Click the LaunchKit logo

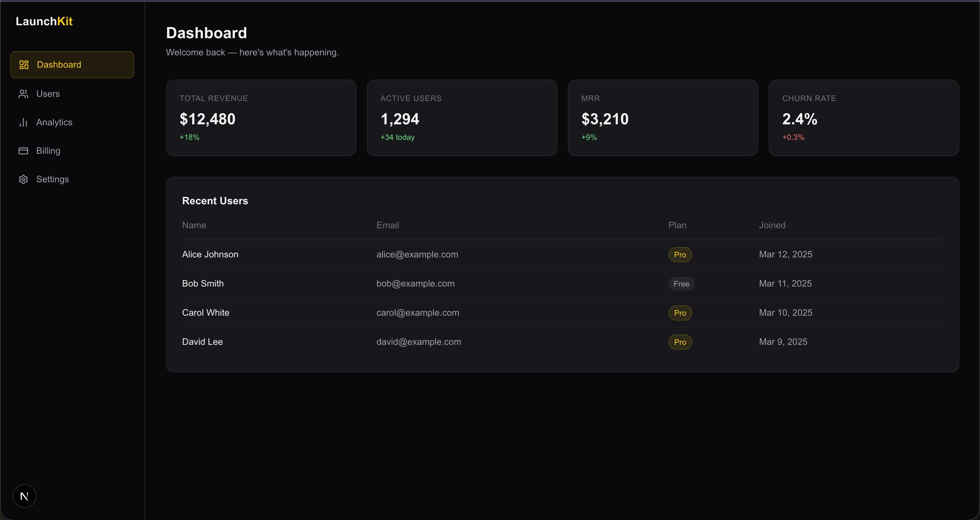(x=44, y=21)
